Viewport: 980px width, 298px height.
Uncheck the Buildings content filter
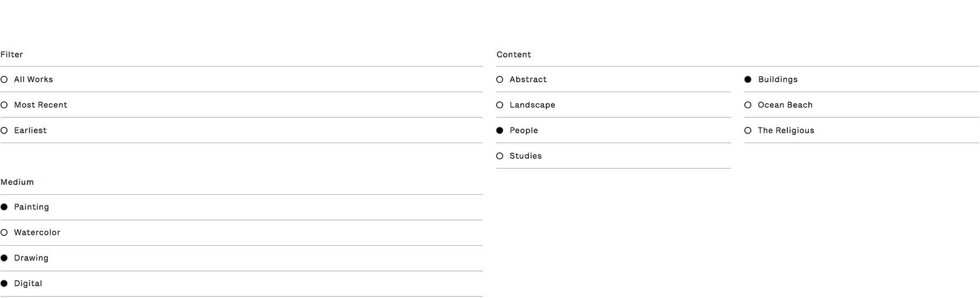point(777,80)
